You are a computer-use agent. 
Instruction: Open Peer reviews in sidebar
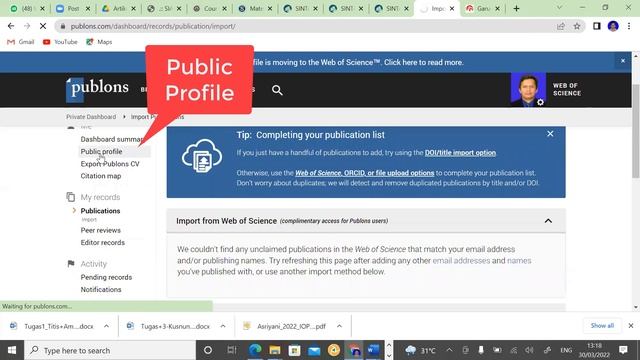pyautogui.click(x=100, y=230)
